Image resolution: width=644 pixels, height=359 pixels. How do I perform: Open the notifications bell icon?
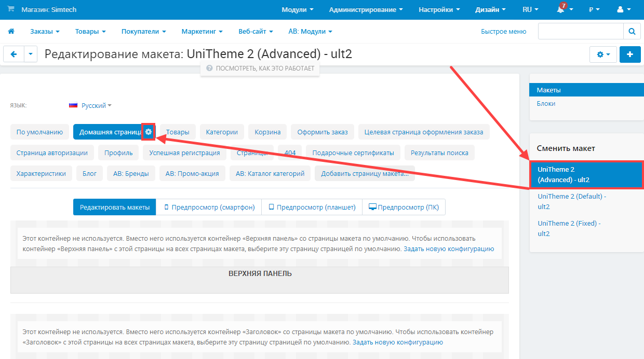pyautogui.click(x=561, y=10)
